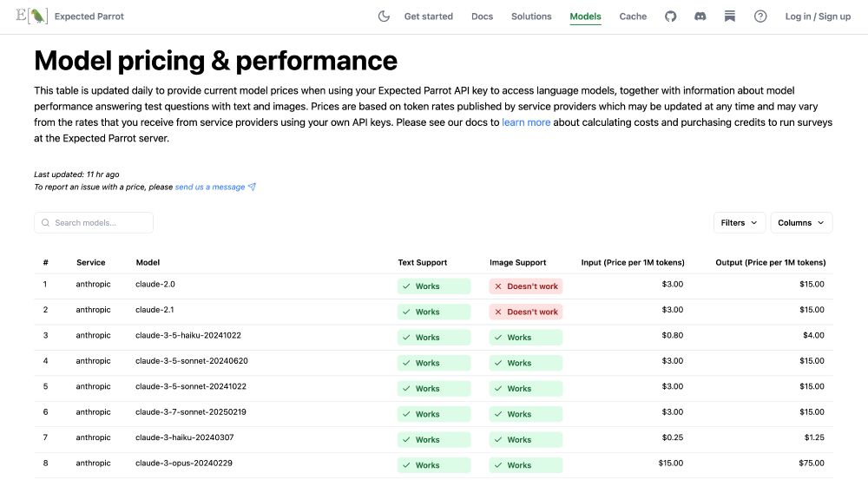Focus the Search models field
This screenshot has height=480, width=868.
coord(94,222)
